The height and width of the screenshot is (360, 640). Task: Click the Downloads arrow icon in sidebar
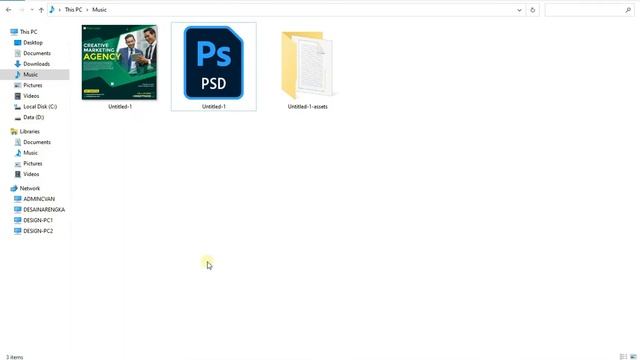[18, 64]
